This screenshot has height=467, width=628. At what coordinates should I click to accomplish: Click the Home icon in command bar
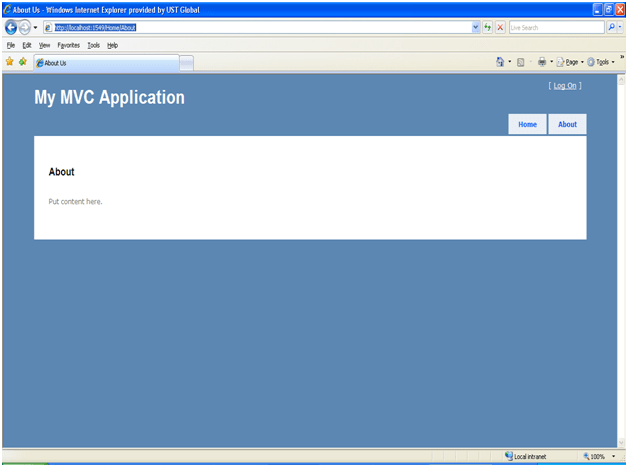click(500, 62)
